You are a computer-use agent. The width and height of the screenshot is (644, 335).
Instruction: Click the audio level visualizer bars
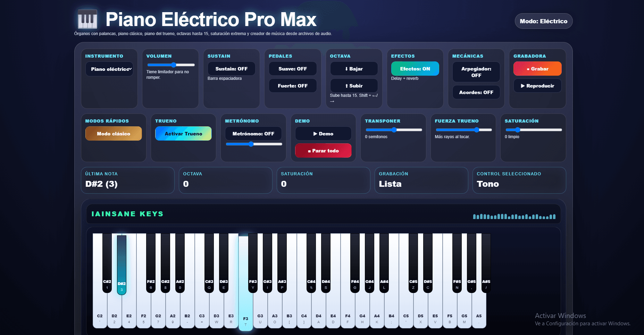514,216
